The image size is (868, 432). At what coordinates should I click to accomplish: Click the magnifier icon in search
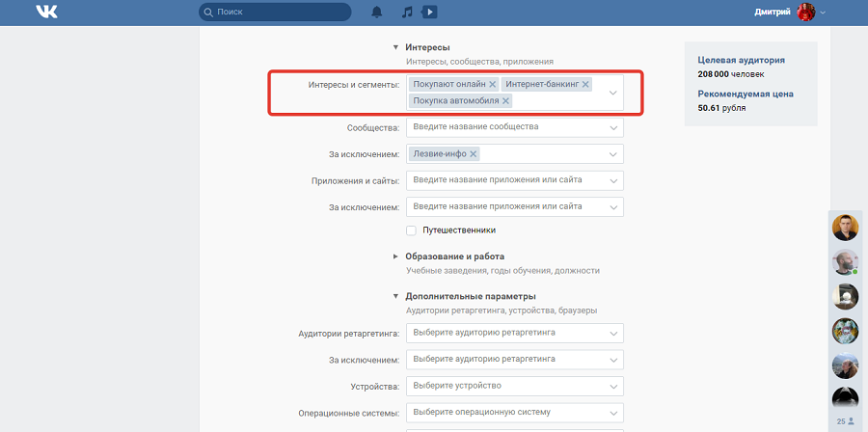tap(208, 12)
